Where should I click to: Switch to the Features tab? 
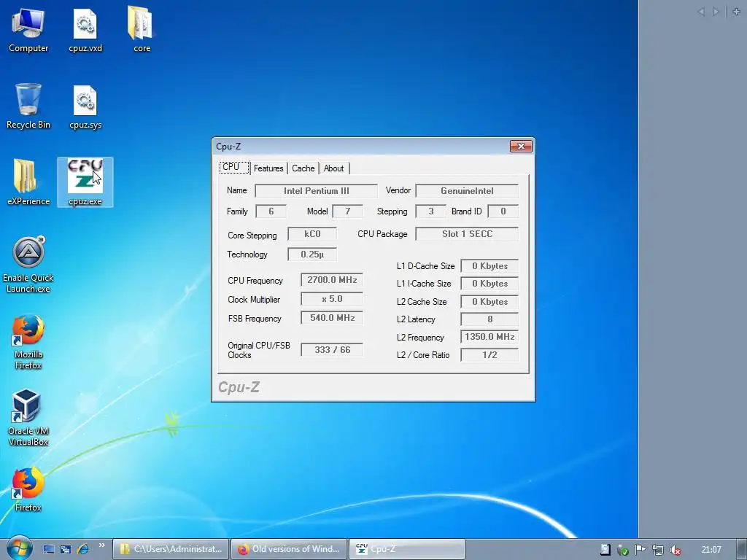268,168
